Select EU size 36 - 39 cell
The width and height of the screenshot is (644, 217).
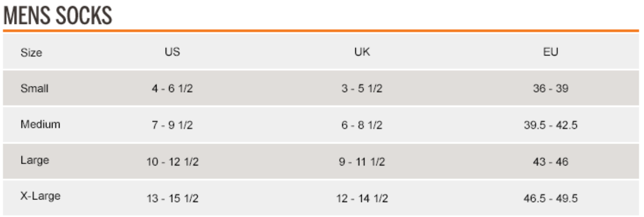pos(550,88)
